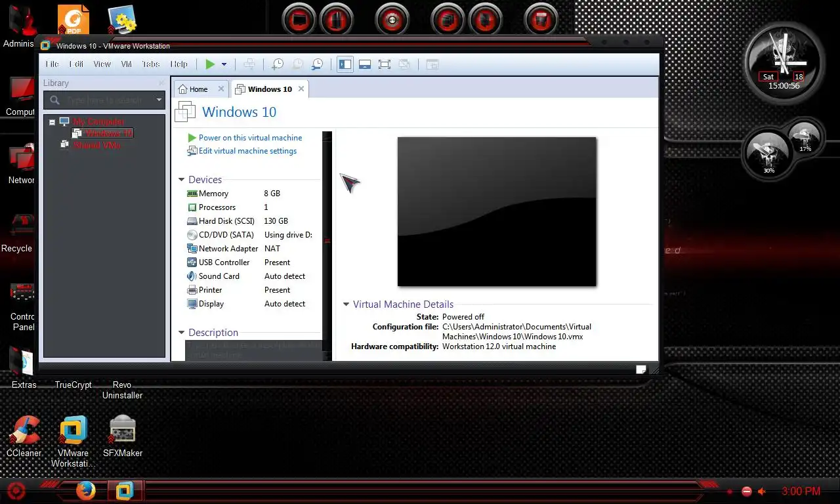This screenshot has height=504, width=840.
Task: Click Power on this virtual machine link
Action: click(250, 138)
